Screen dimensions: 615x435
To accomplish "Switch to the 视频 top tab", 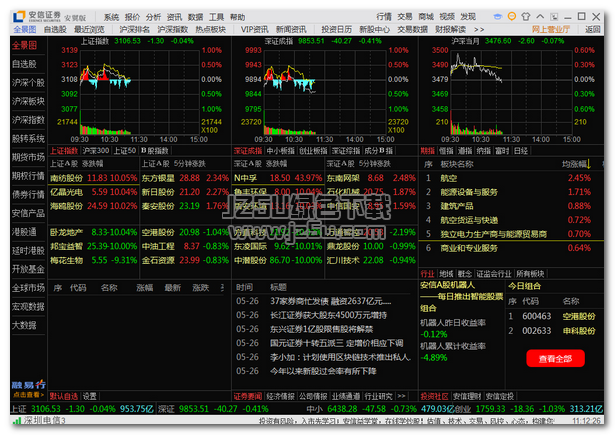I will (447, 16).
